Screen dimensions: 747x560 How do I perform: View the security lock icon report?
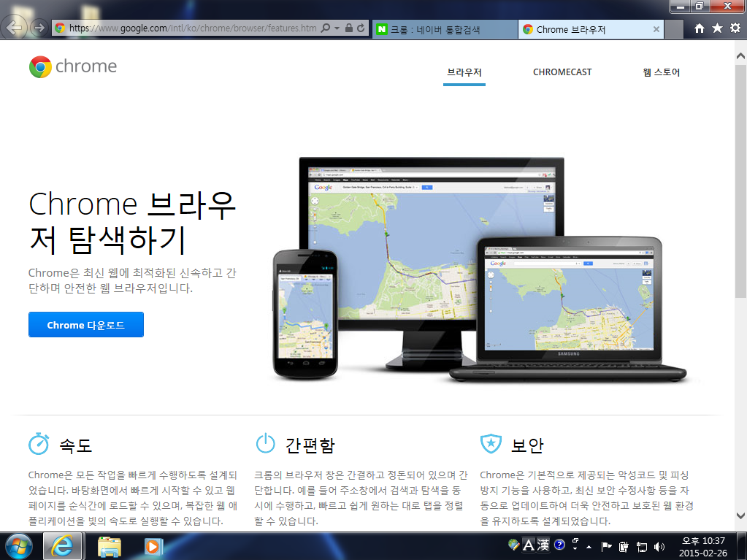pyautogui.click(x=349, y=28)
